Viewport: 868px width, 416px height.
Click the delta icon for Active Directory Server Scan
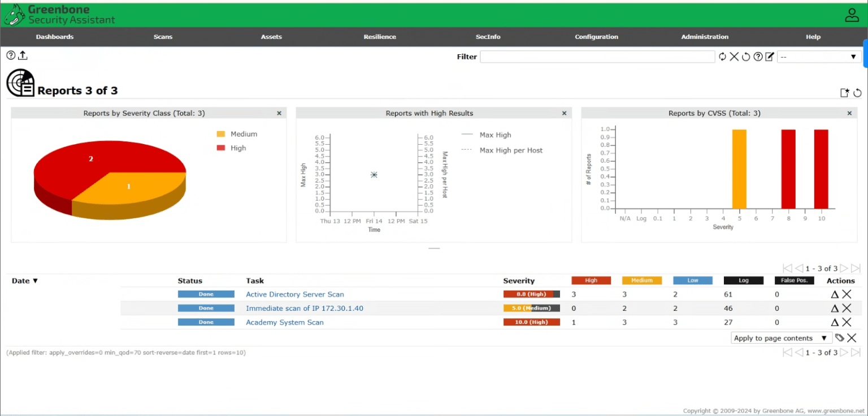click(835, 294)
